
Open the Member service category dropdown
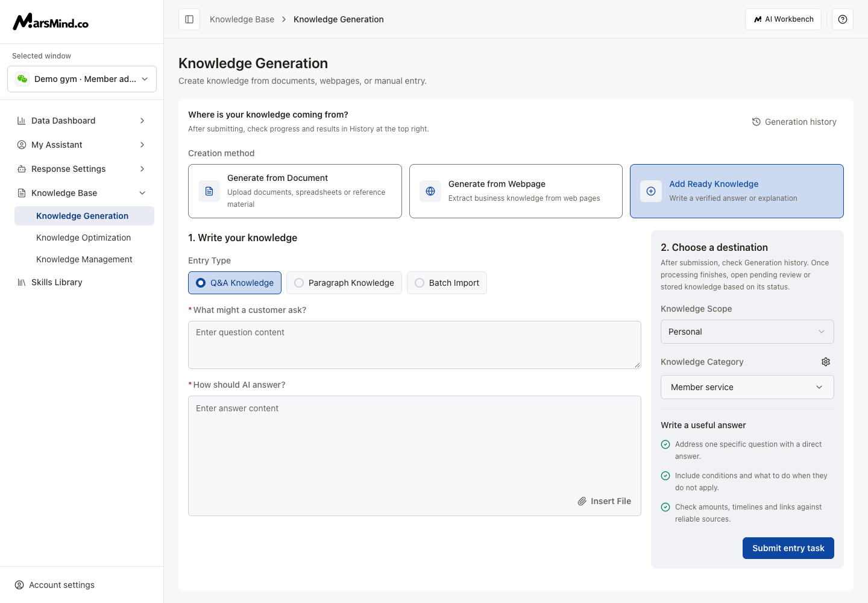pos(747,387)
